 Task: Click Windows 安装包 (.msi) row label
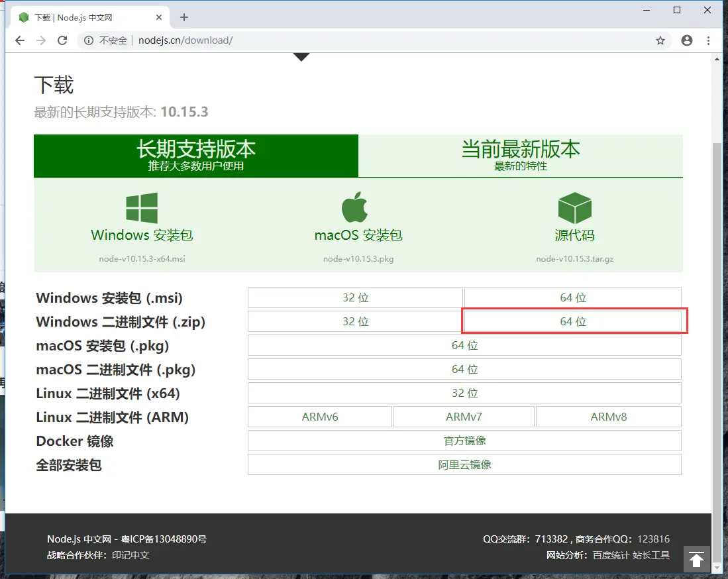pyautogui.click(x=109, y=297)
